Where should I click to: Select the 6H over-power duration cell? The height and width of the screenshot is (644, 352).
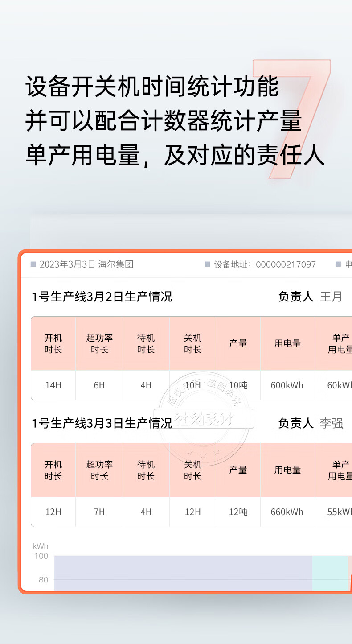99,385
